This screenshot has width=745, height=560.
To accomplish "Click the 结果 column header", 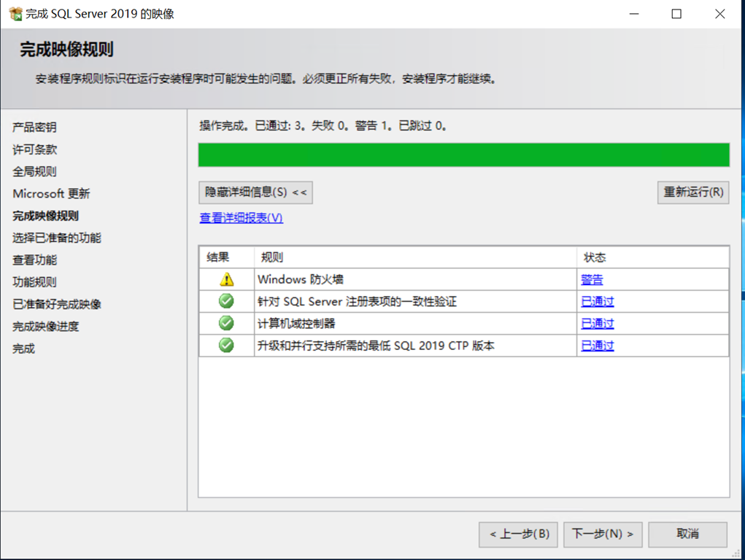I will (227, 257).
